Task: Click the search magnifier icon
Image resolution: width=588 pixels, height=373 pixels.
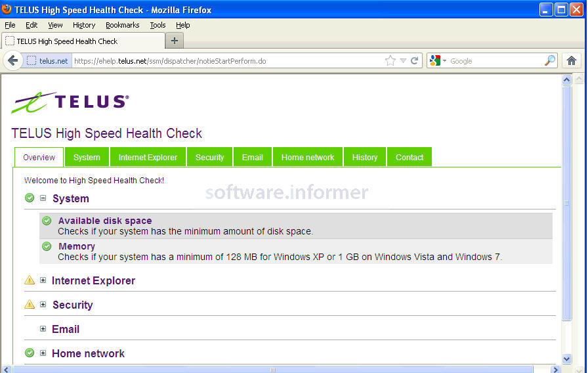Action: pyautogui.click(x=550, y=60)
